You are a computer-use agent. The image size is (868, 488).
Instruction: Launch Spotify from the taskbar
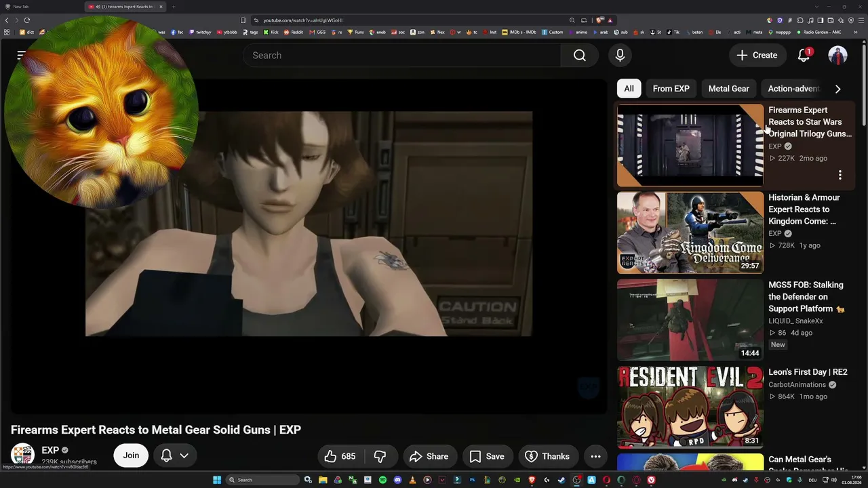(x=382, y=480)
